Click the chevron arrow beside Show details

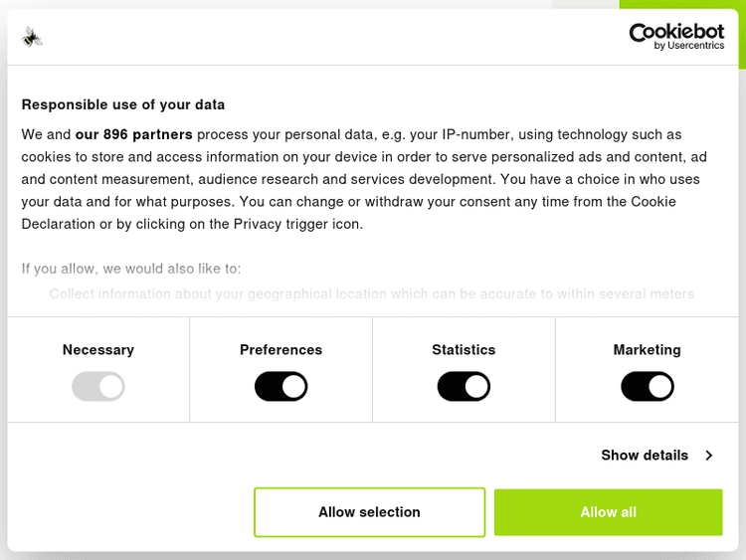tap(709, 456)
